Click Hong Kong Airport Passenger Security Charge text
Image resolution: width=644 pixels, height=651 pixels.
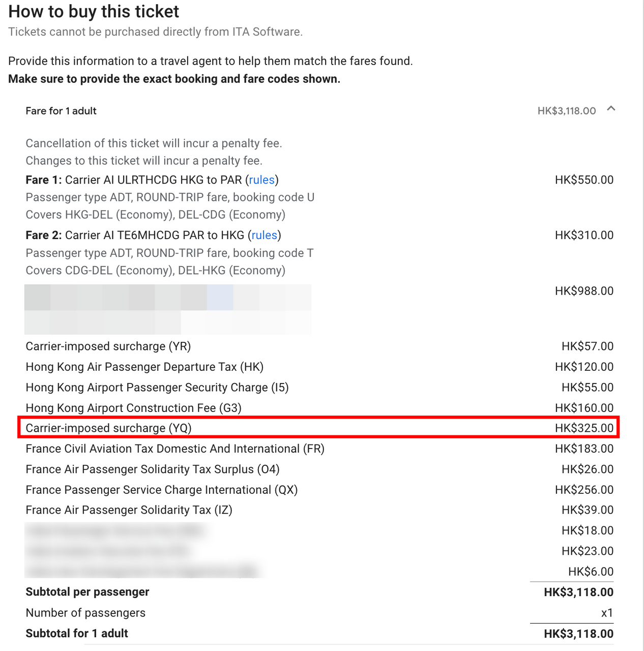(157, 388)
